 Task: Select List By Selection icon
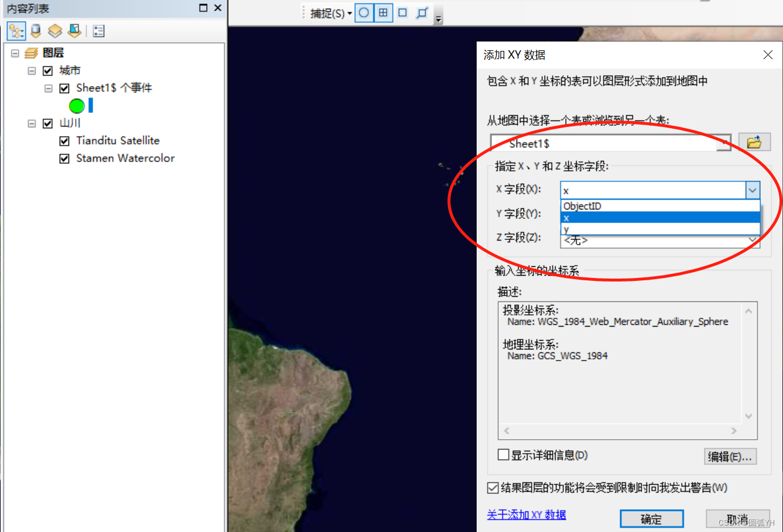[74, 30]
